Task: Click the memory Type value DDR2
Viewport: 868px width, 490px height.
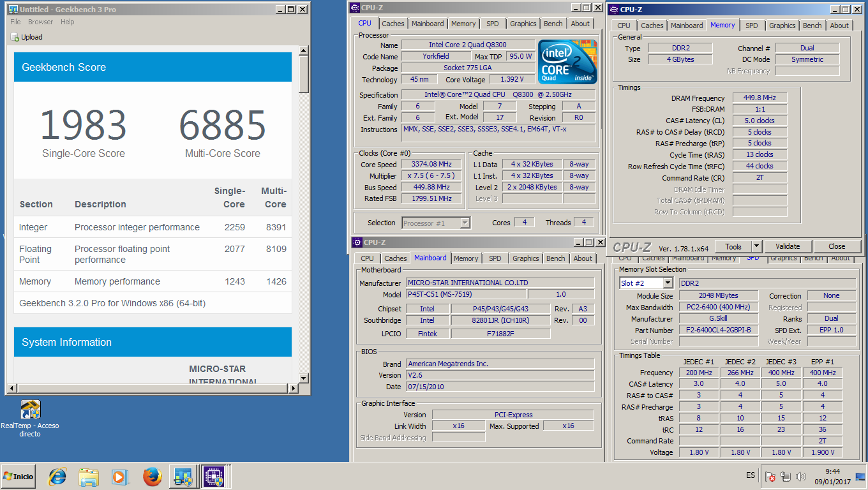Action: 680,48
